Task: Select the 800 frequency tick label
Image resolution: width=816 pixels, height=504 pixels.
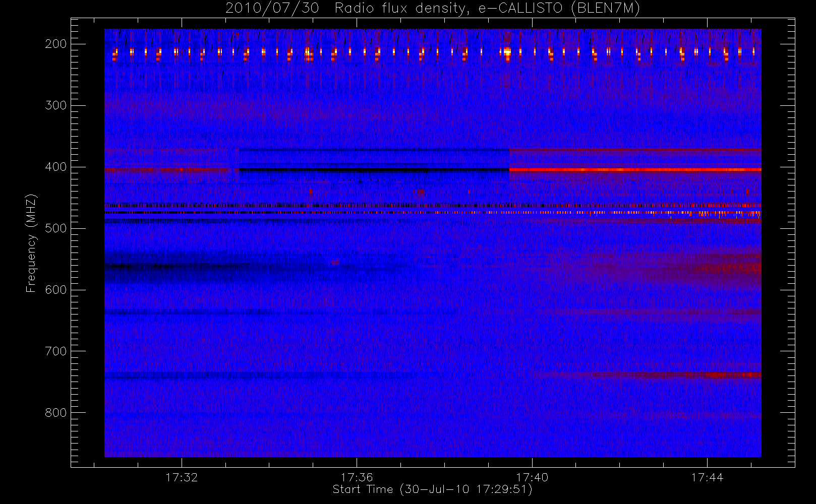Action: point(55,413)
